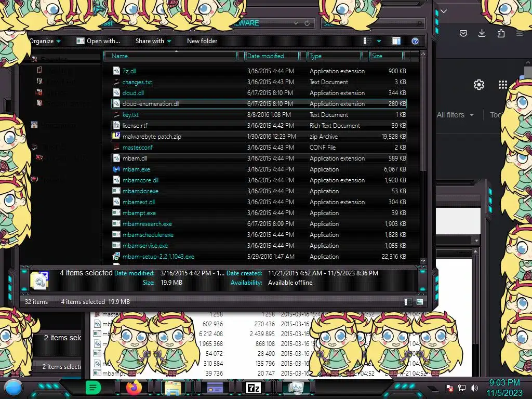Click the license.rtf document icon
Image resolution: width=532 pixels, height=399 pixels.
click(116, 125)
